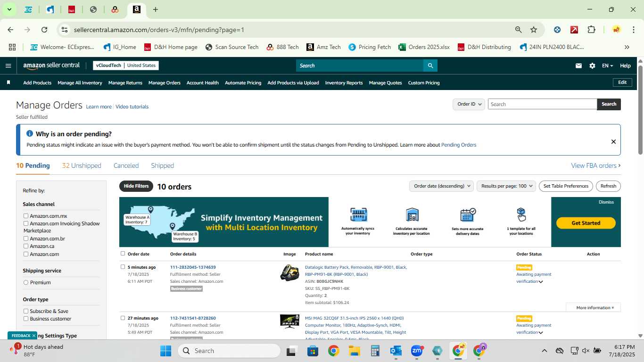Show hidden system tray icons

[544, 351]
